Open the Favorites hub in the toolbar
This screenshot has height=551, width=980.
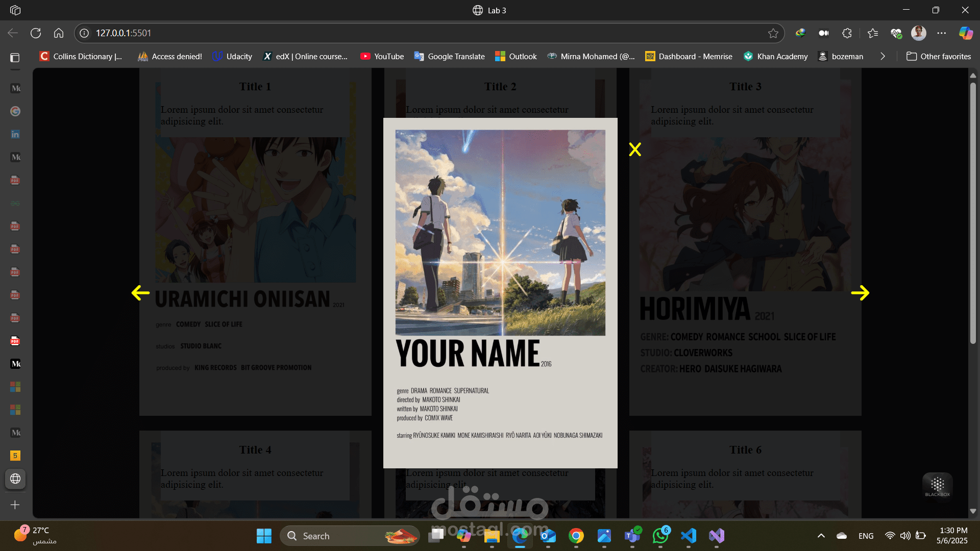873,33
